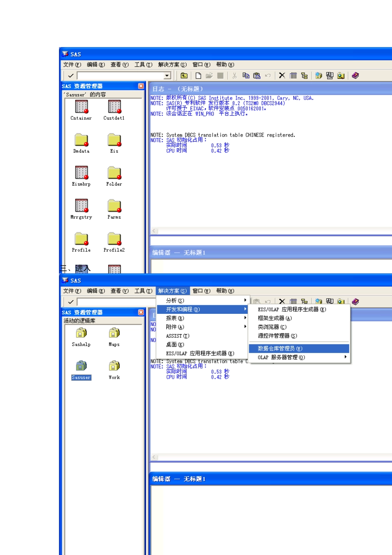Click the Undo icon in upper toolbar
Image resolution: width=392 pixels, height=555 pixels.
coord(268,76)
